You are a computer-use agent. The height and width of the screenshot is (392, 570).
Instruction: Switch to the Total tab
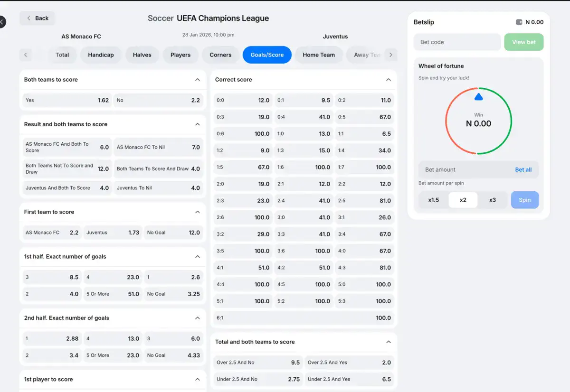62,55
